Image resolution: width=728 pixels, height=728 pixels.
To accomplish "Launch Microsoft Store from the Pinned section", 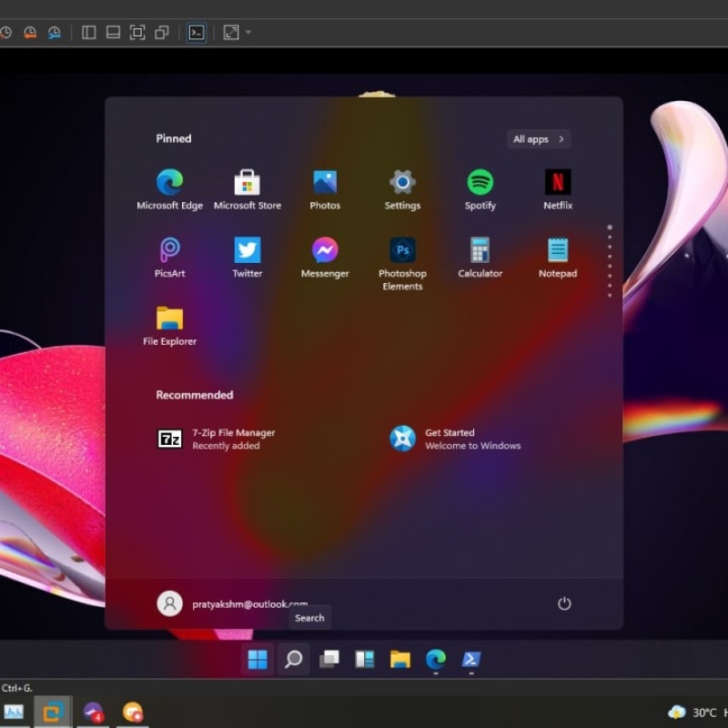I will 247,190.
